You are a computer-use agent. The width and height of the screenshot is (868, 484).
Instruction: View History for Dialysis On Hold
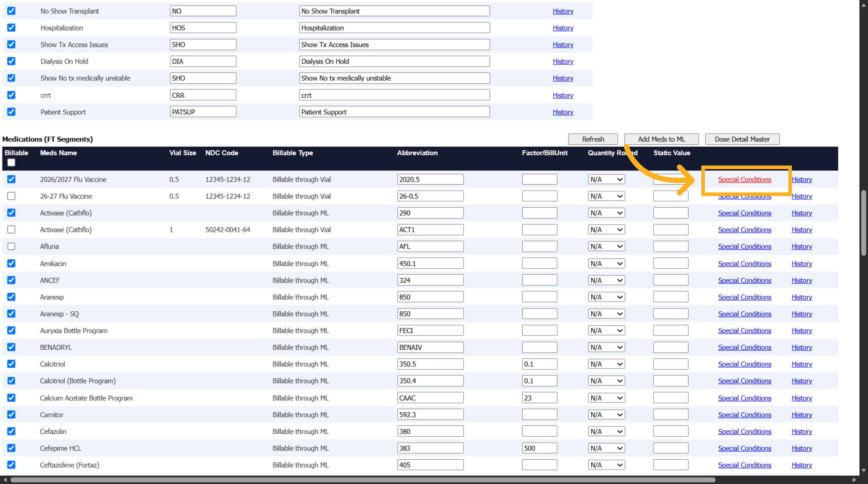pyautogui.click(x=563, y=61)
